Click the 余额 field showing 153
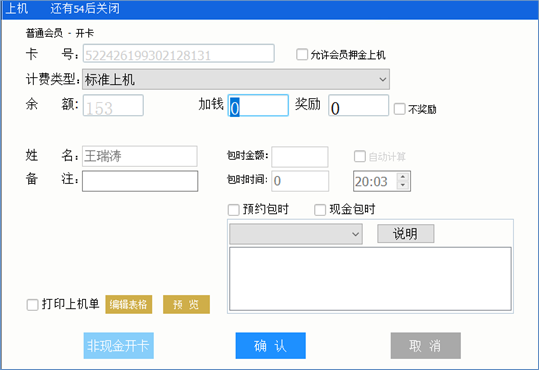The image size is (539, 370). coord(113,105)
